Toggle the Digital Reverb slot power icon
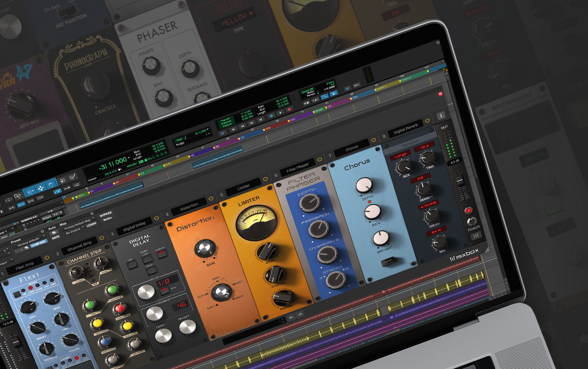 click(x=427, y=121)
